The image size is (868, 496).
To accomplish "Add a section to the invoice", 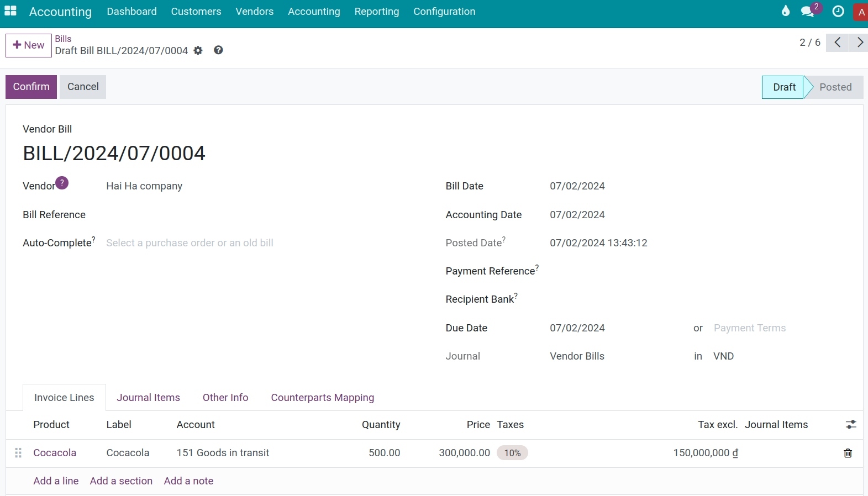I will pyautogui.click(x=121, y=481).
